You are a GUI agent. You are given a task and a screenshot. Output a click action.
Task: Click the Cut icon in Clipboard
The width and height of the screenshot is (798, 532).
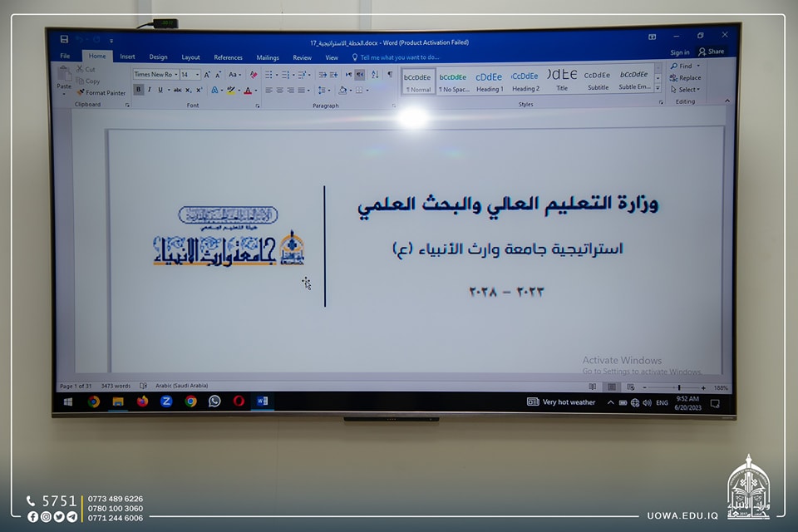[x=86, y=70]
